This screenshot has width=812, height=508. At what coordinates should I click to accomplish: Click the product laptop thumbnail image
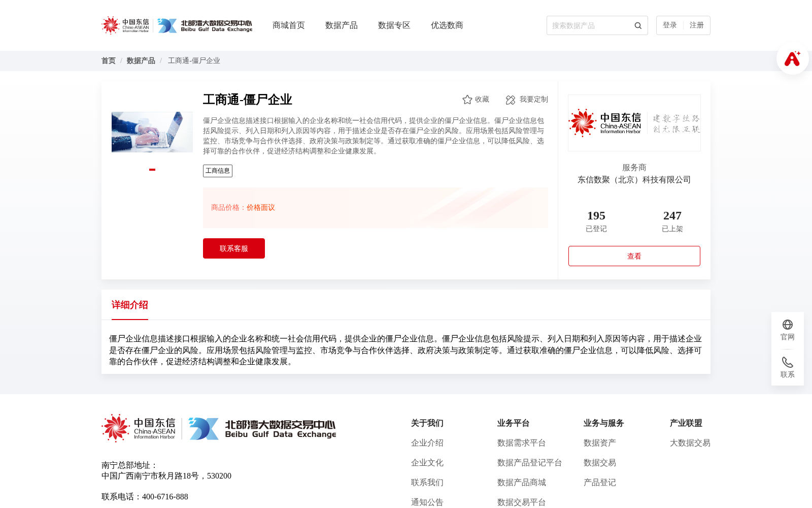click(152, 132)
